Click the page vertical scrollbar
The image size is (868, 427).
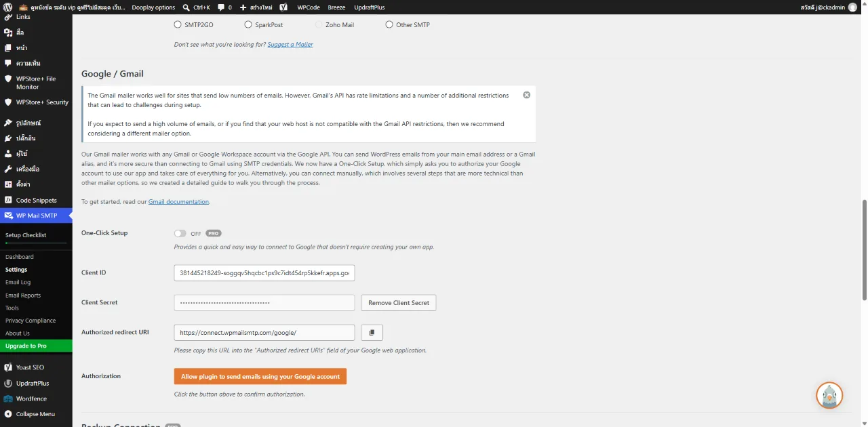click(864, 249)
